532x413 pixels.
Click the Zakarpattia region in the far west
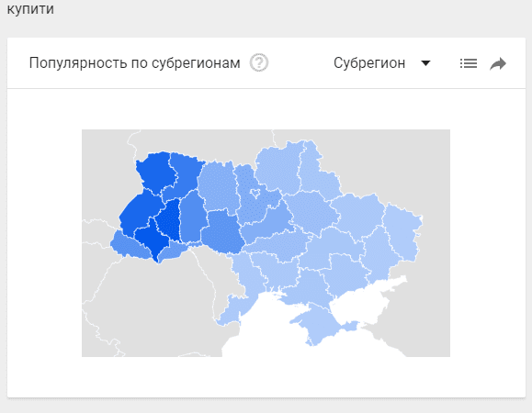pos(129,246)
